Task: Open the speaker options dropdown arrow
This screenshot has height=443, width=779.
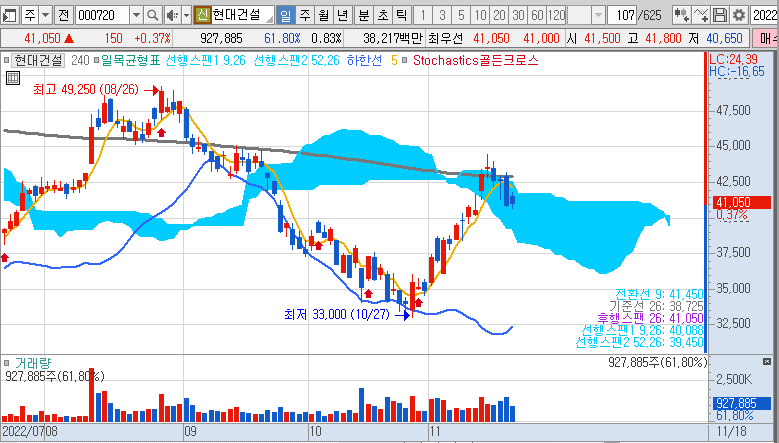Action: click(186, 15)
